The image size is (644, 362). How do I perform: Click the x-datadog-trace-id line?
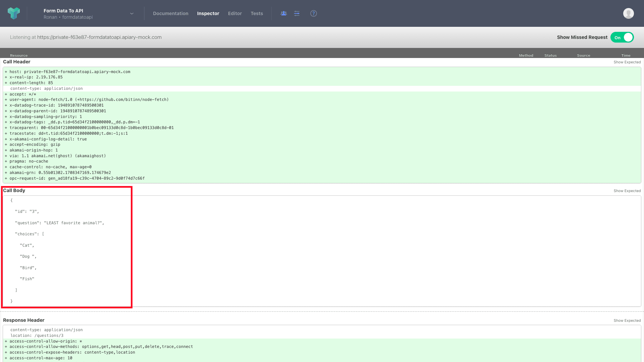322,105
